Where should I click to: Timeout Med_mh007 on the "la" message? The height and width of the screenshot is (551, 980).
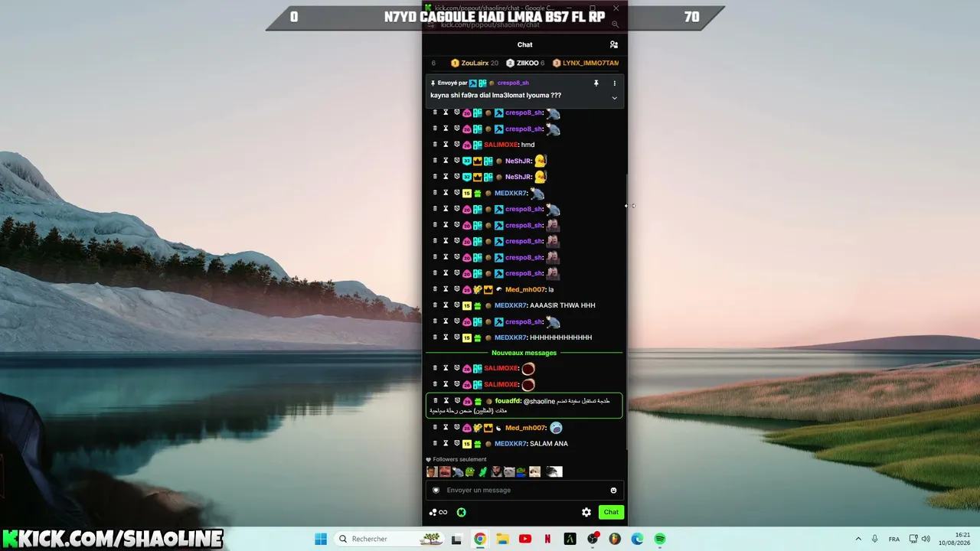pyautogui.click(x=446, y=289)
